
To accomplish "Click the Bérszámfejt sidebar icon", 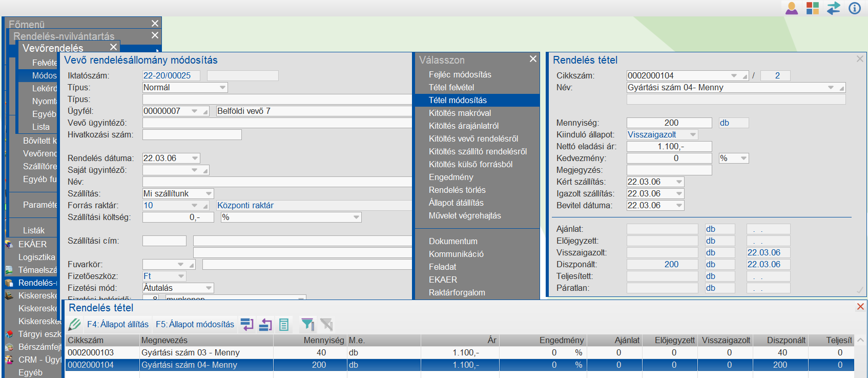I will coord(9,347).
